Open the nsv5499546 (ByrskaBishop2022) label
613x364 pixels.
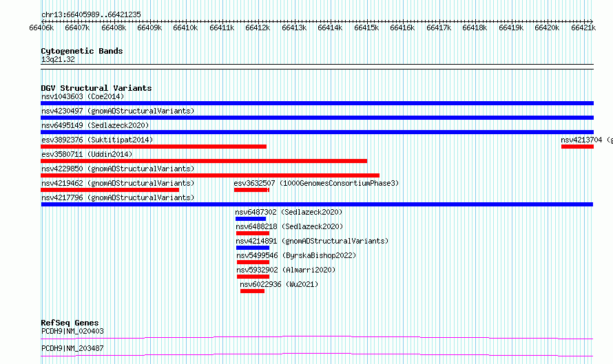coord(296,255)
